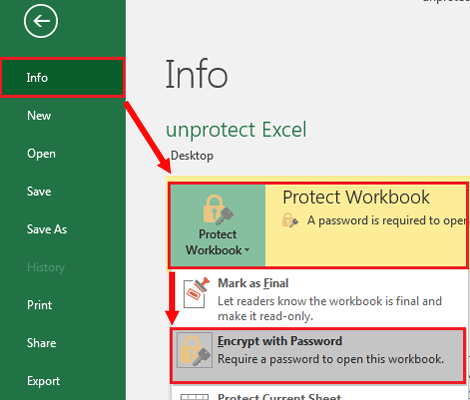The width and height of the screenshot is (470, 400).
Task: Select New in the sidebar
Action: 39,116
